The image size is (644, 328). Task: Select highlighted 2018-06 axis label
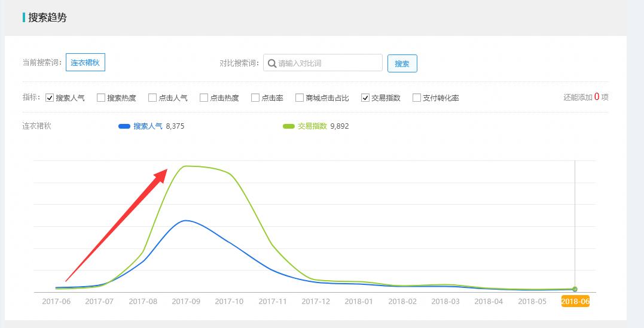pyautogui.click(x=575, y=301)
